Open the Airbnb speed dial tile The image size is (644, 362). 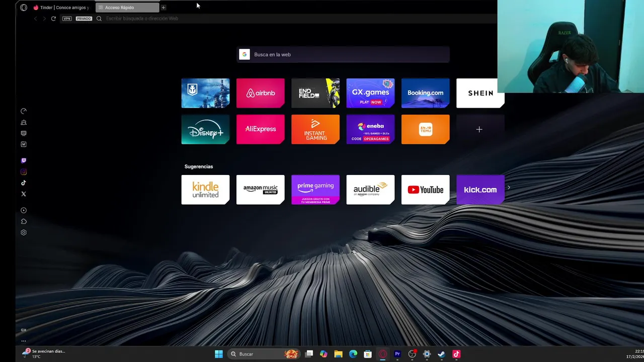coord(261,93)
